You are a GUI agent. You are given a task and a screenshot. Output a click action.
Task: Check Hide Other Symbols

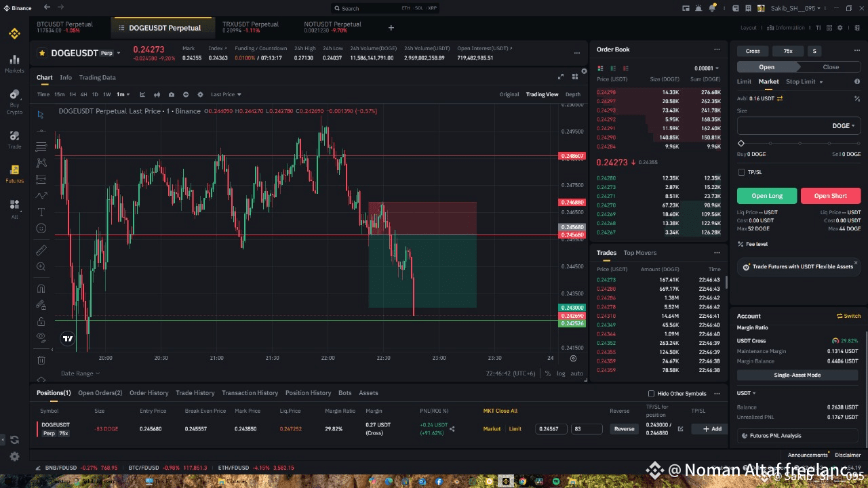point(652,394)
